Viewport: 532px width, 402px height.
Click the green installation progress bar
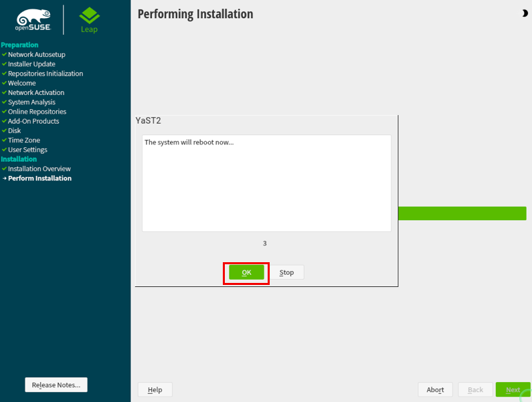[x=462, y=213]
